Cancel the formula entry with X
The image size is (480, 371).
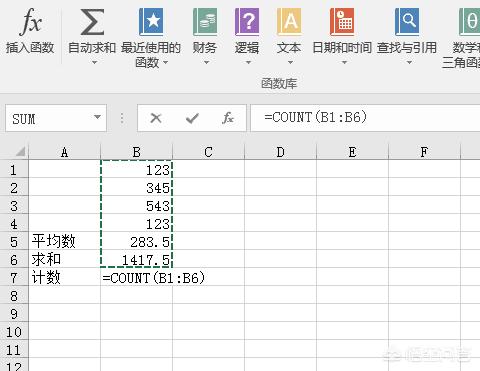pos(156,118)
